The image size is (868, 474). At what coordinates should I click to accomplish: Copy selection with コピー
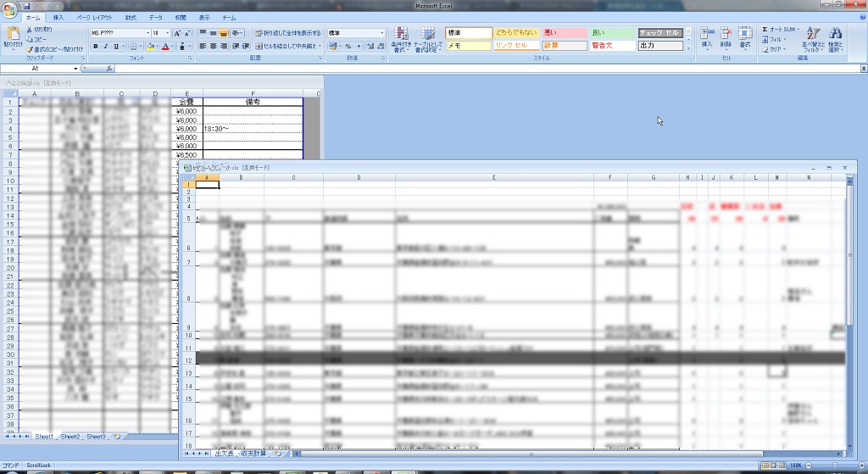tap(37, 39)
